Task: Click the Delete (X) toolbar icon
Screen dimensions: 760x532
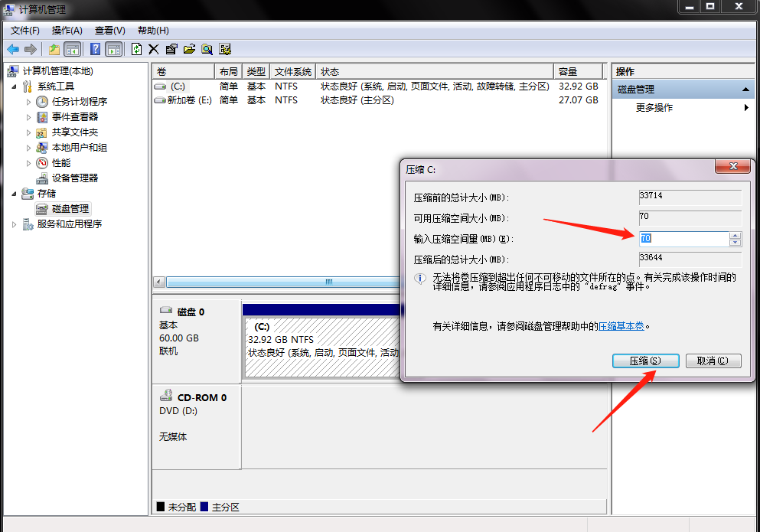Action: pos(153,49)
